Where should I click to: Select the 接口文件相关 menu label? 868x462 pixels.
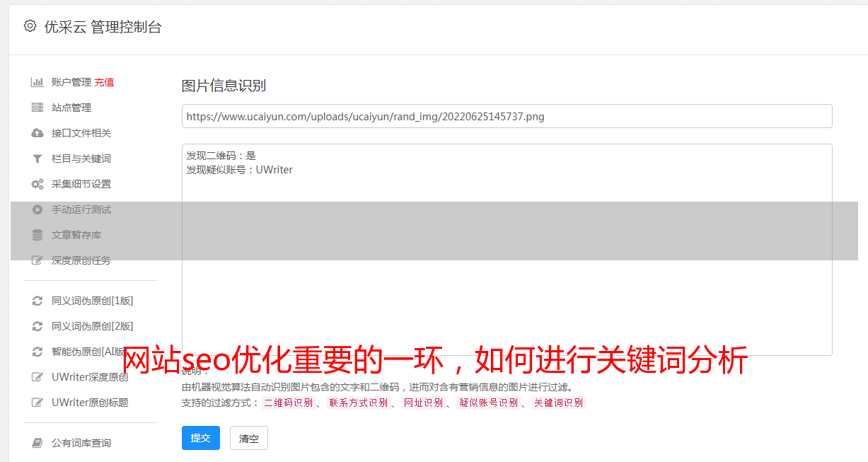pyautogui.click(x=81, y=133)
